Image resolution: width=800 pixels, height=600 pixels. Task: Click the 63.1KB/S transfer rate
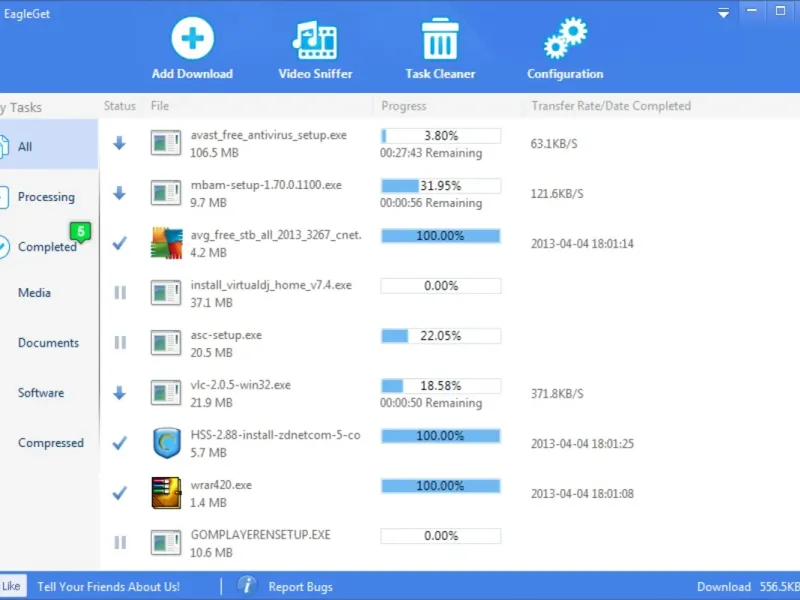[554, 143]
